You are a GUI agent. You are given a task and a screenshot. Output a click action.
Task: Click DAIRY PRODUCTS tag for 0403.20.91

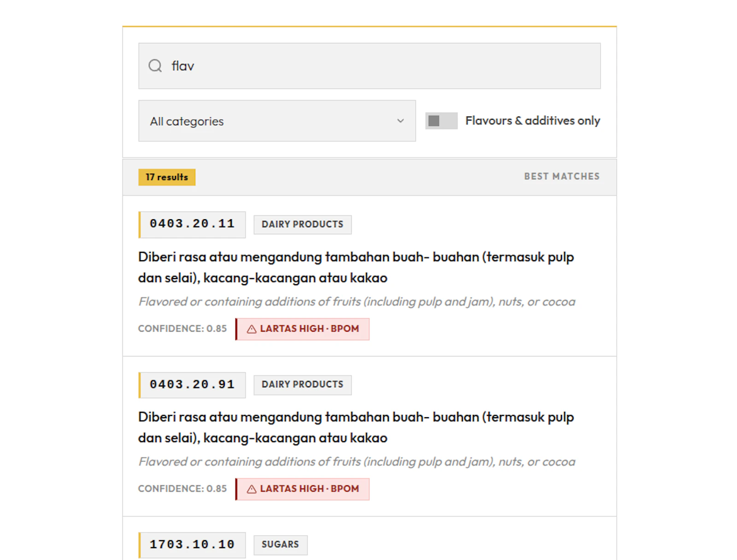click(303, 385)
